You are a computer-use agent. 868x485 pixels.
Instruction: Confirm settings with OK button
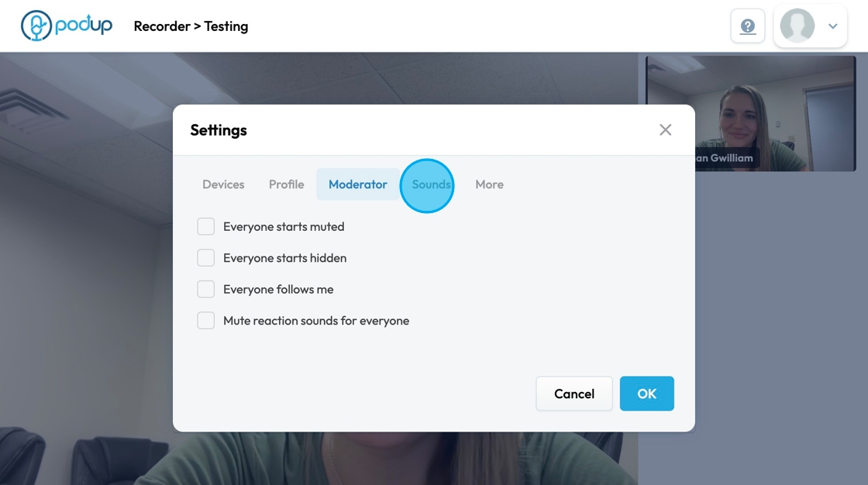[x=646, y=394]
